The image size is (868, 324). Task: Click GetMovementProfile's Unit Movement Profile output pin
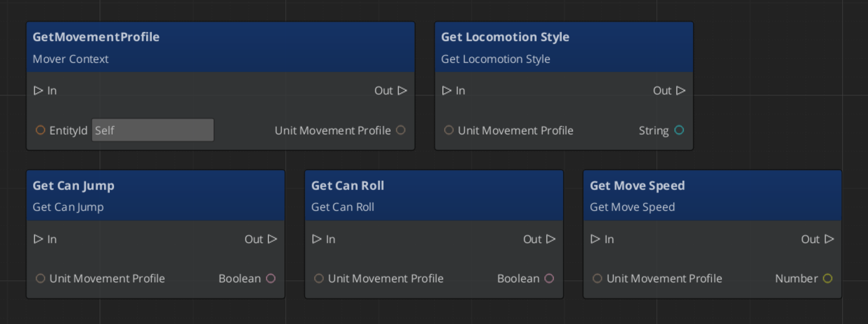pos(401,130)
